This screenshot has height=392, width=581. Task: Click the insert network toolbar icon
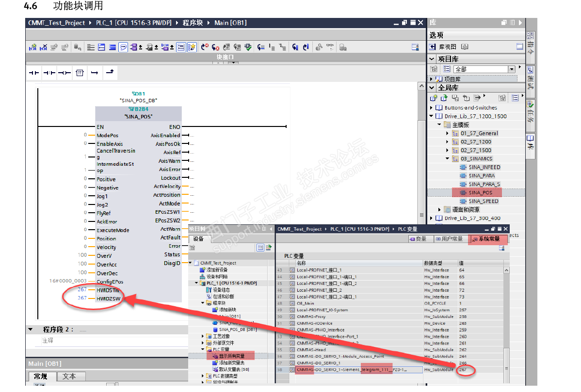[32, 47]
